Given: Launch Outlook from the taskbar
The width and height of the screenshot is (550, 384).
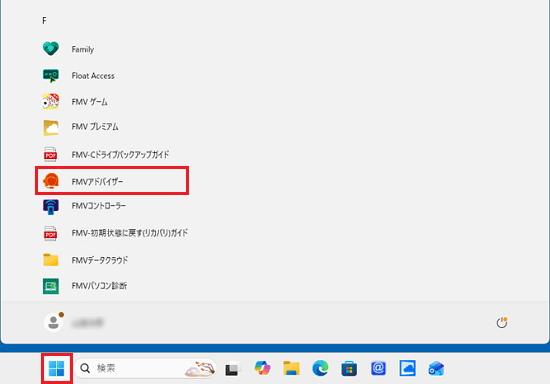Looking at the screenshot, I should (436, 369).
